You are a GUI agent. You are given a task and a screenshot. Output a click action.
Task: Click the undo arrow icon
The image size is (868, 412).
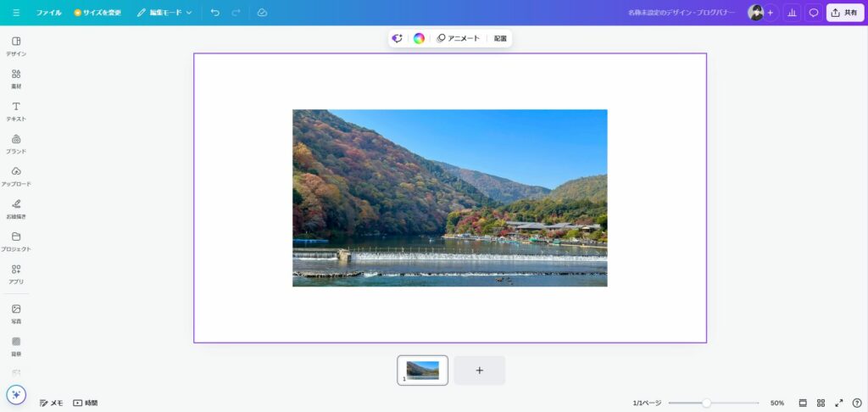(x=214, y=13)
